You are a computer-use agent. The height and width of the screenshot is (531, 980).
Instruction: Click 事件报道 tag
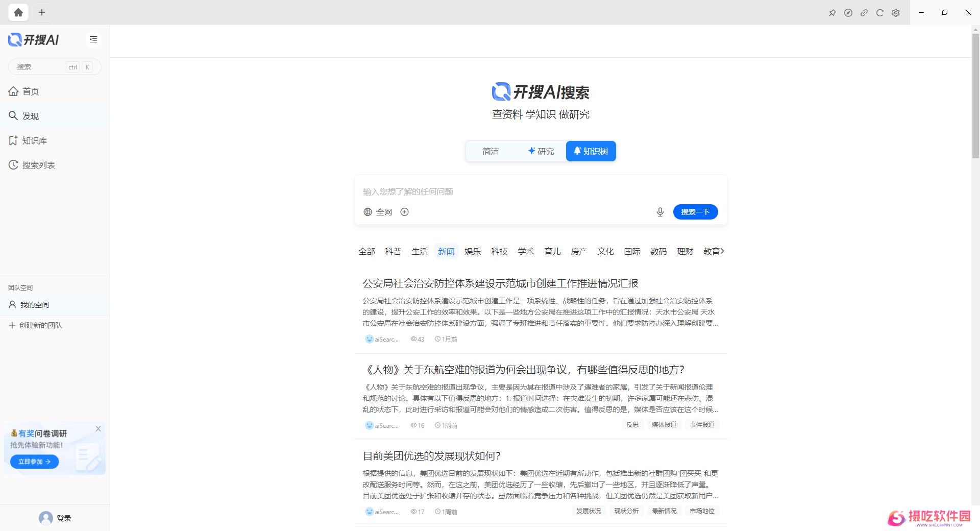pyautogui.click(x=702, y=425)
